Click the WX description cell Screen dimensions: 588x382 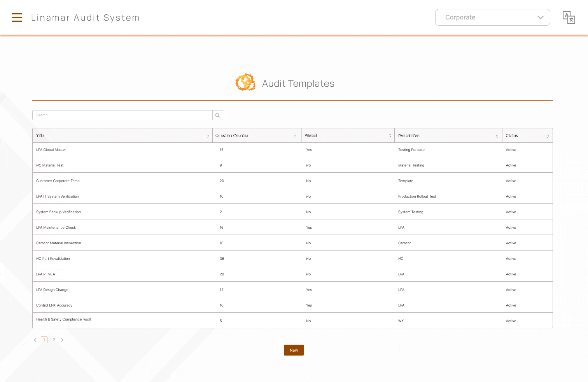[x=401, y=321]
